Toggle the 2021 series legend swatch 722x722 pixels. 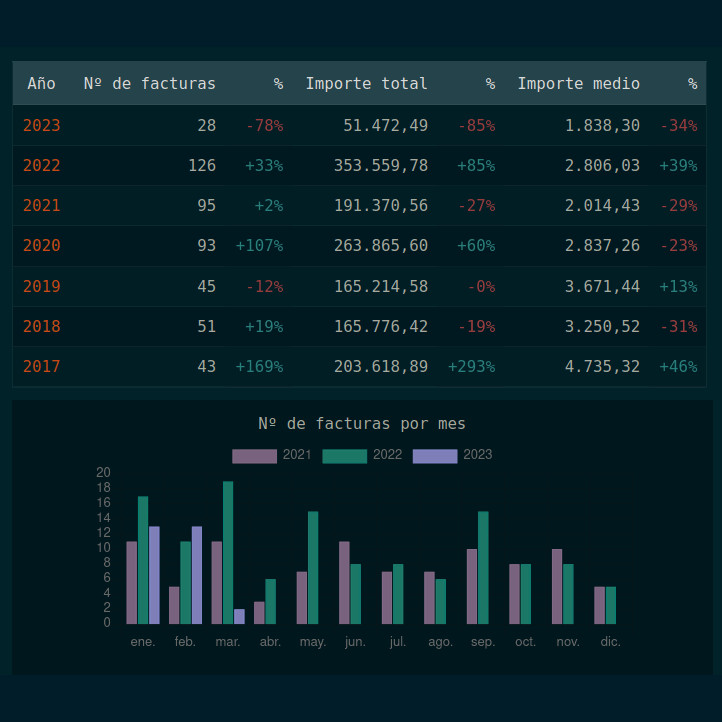pos(254,456)
